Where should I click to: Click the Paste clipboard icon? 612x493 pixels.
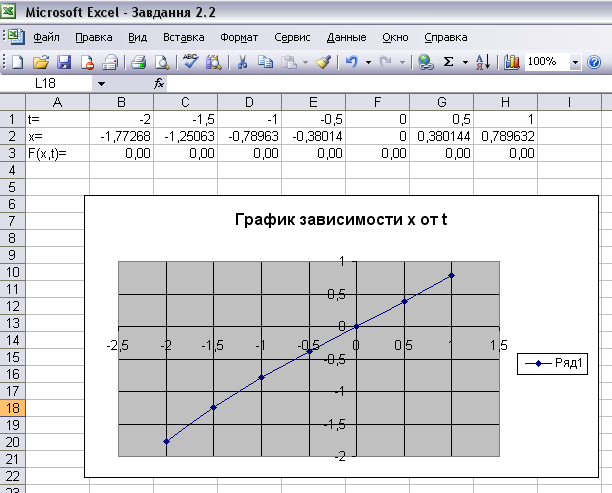(289, 62)
